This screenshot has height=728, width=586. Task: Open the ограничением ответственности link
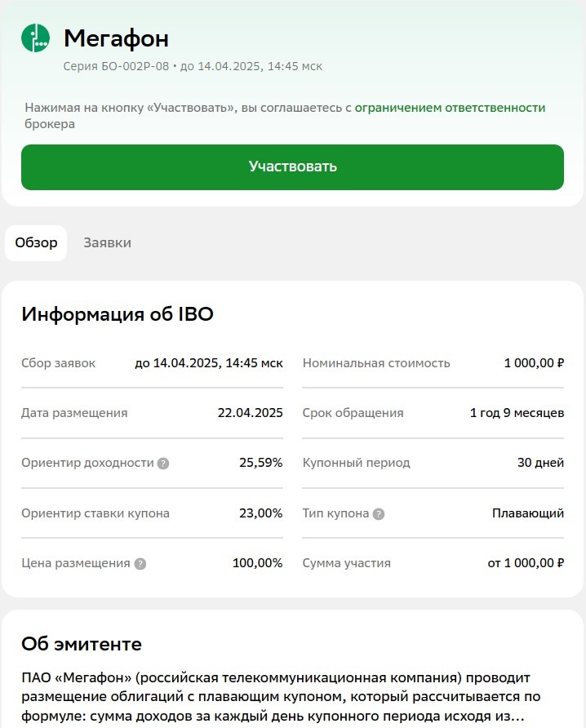pyautogui.click(x=450, y=107)
